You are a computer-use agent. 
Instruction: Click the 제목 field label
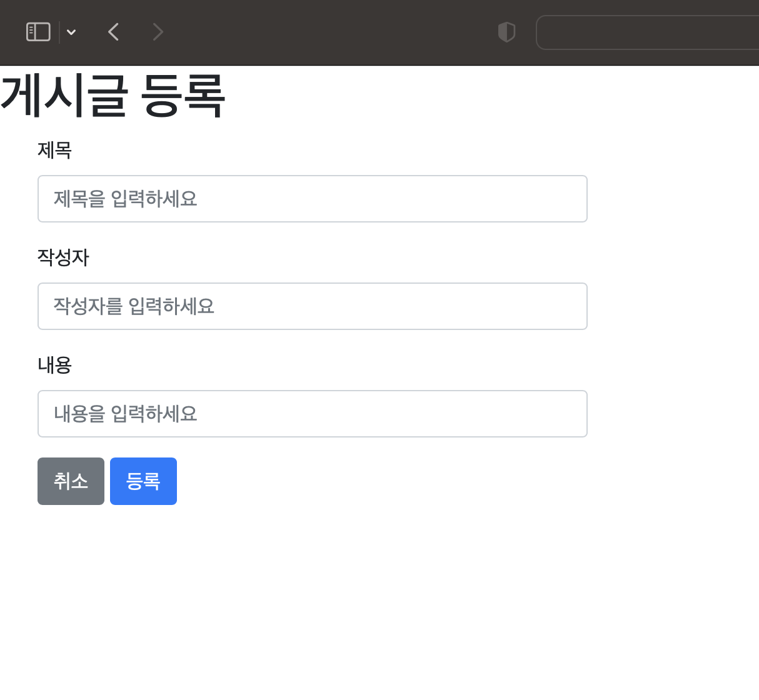click(x=55, y=150)
